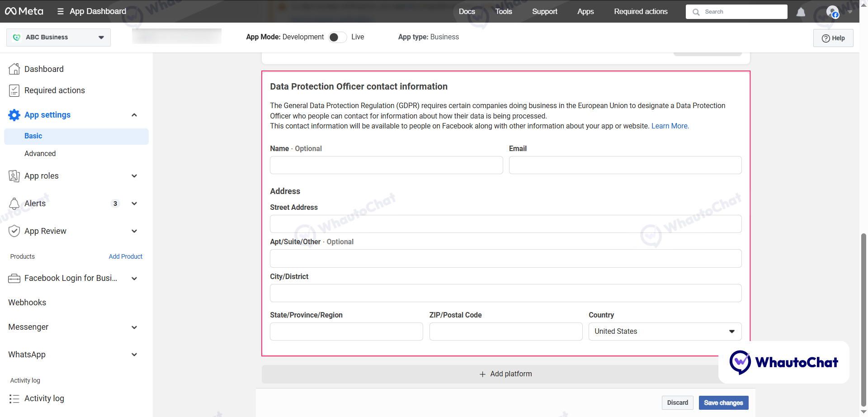Image resolution: width=868 pixels, height=417 pixels.
Task: Focus the Email input field
Action: [625, 165]
